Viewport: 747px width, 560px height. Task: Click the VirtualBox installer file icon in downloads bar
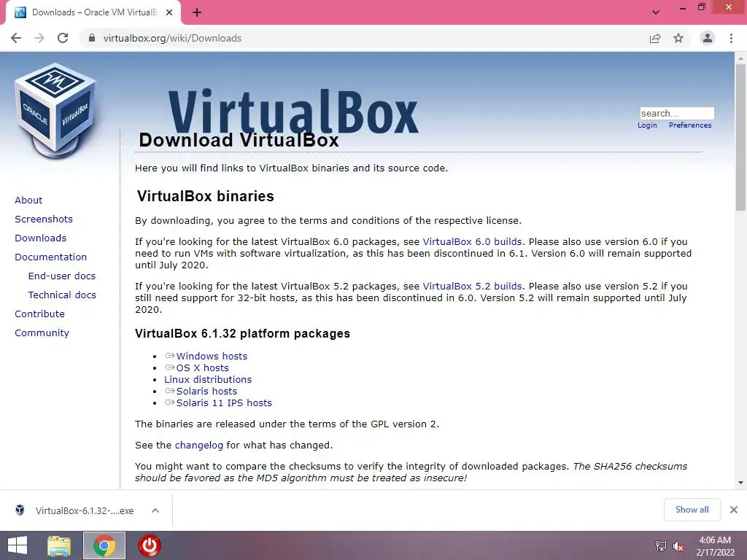(x=20, y=510)
